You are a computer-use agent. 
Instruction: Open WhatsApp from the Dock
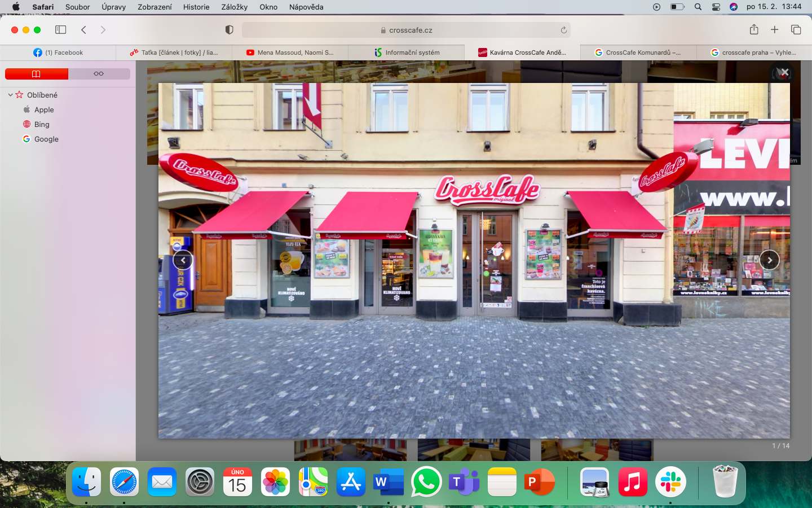pos(426,483)
